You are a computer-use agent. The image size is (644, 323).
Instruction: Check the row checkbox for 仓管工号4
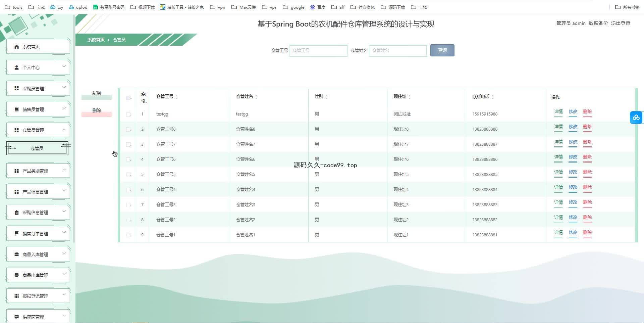128,190
